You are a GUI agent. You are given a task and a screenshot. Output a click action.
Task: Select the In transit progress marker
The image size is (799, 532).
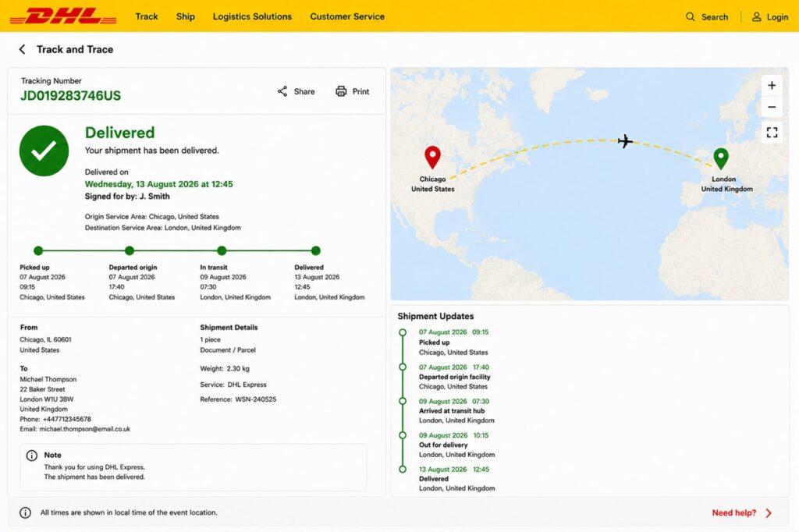click(x=222, y=250)
